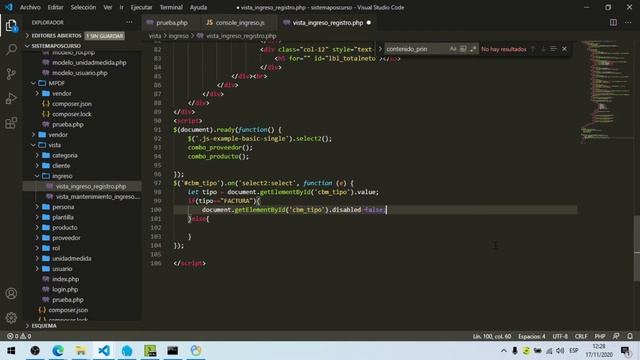Open the Editar menu
This screenshot has height=360, width=640.
click(x=56, y=7)
